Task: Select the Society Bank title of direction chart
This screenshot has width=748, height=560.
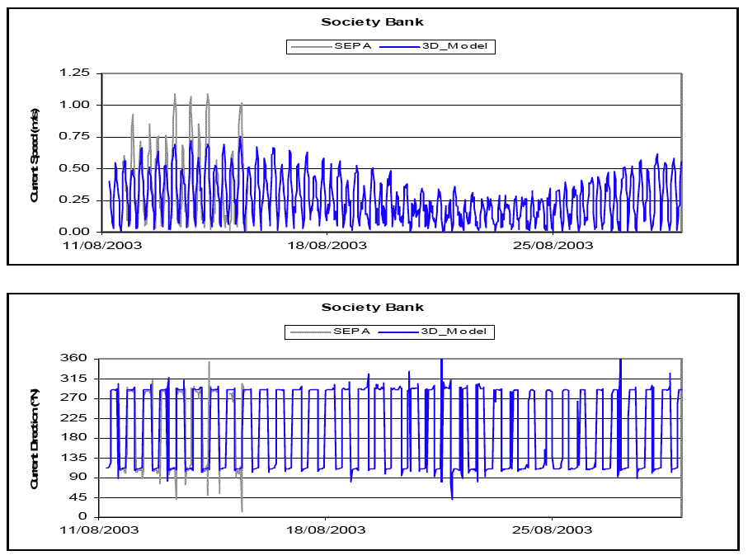Action: click(x=373, y=308)
